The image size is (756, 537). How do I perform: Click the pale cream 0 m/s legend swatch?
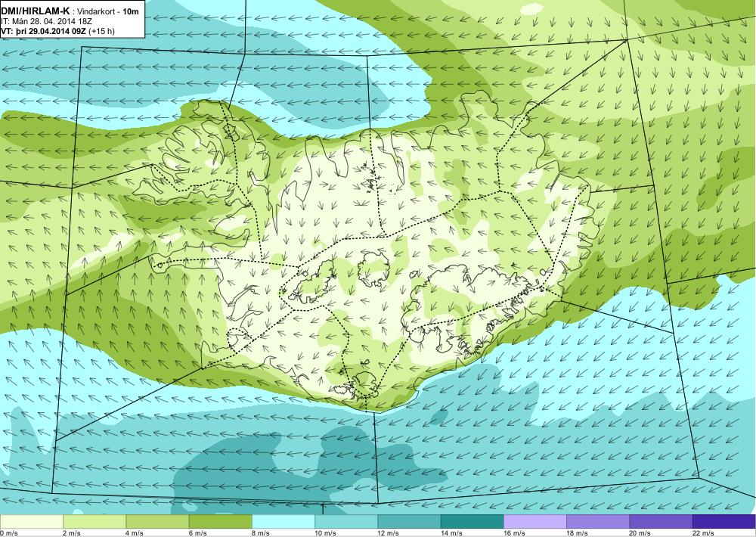pyautogui.click(x=32, y=522)
